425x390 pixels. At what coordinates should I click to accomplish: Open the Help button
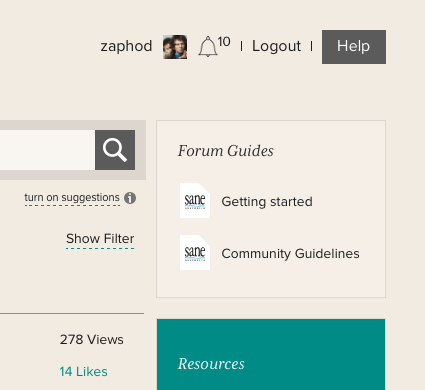coord(354,47)
